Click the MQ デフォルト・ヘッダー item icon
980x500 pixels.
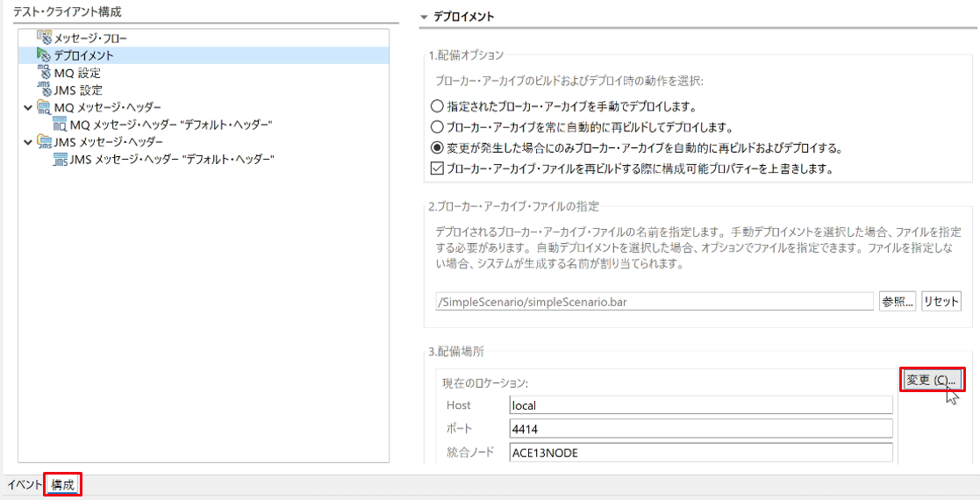[60, 125]
